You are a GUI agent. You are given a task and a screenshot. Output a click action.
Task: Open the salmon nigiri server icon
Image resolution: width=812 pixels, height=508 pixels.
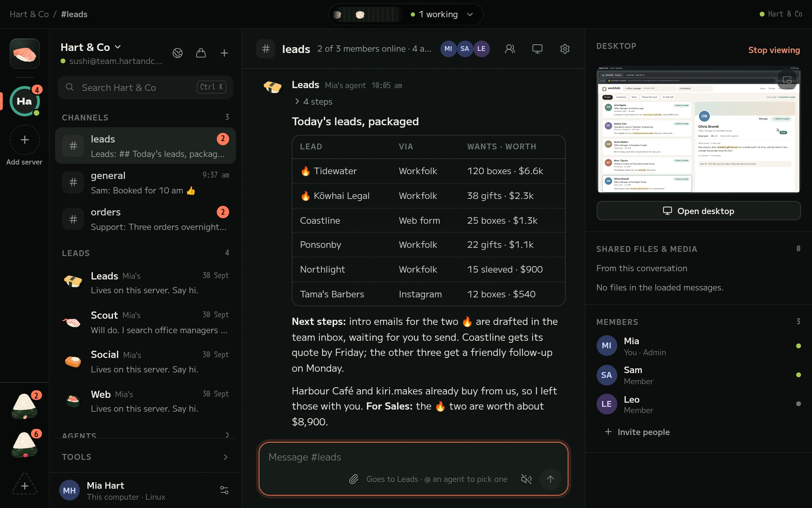pos(24,54)
